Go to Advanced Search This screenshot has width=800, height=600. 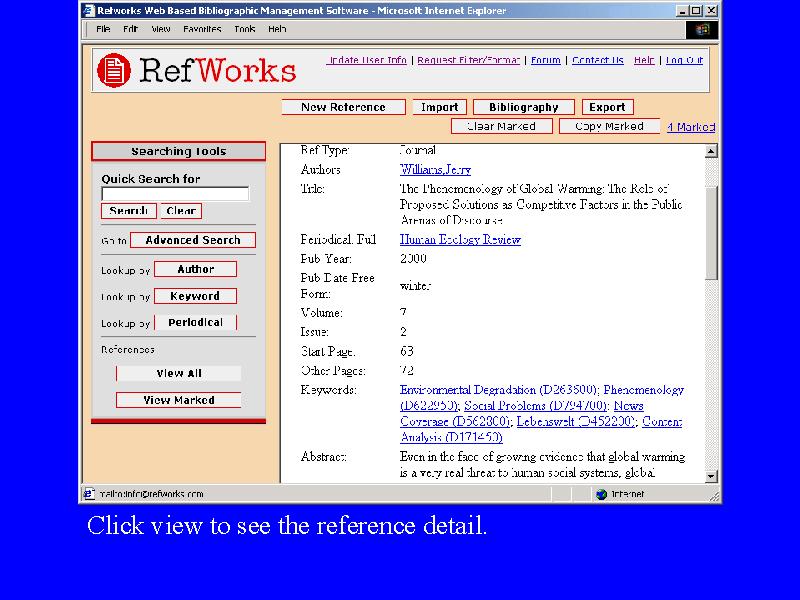point(193,240)
